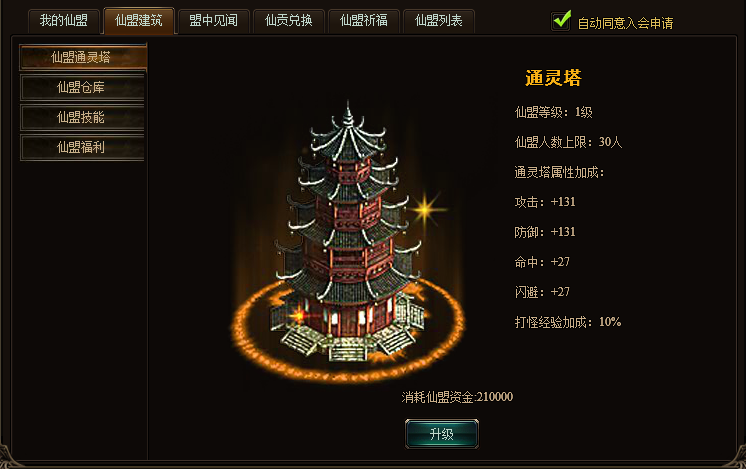
Task: Click the pagoda tower image
Action: (349, 233)
